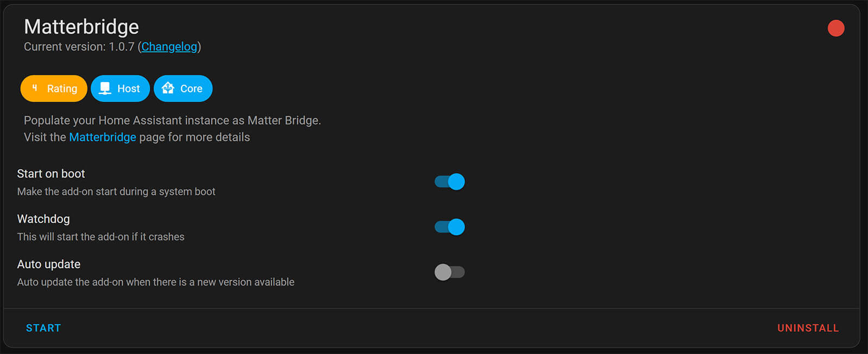Click the Auto update switch thumb

(442, 271)
